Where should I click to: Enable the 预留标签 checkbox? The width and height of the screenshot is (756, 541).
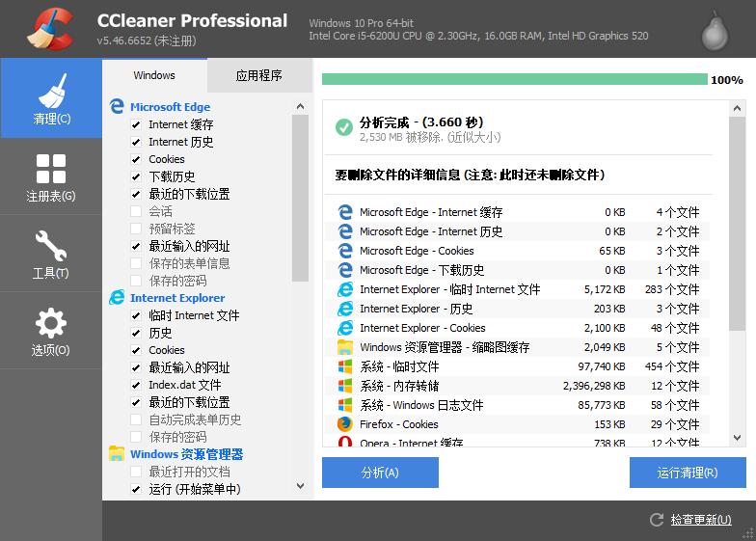[136, 229]
